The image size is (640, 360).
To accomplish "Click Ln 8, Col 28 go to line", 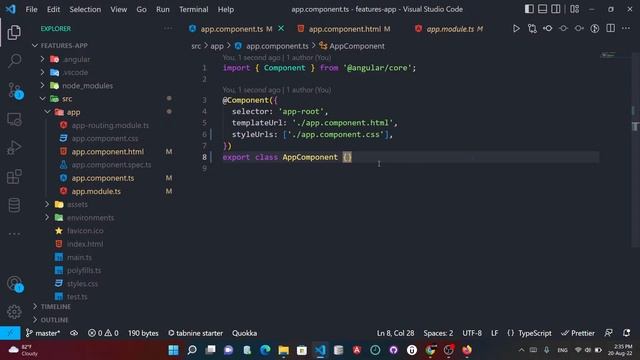I will 395,333.
